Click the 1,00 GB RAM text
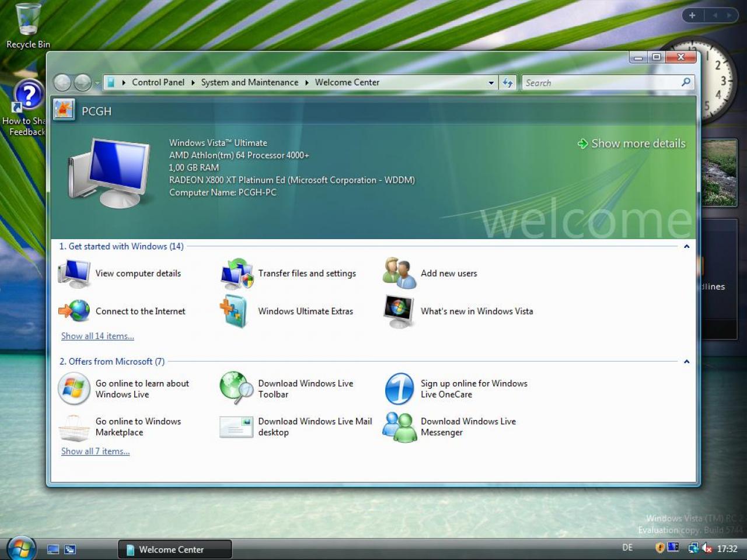The height and width of the screenshot is (560, 747). point(194,167)
